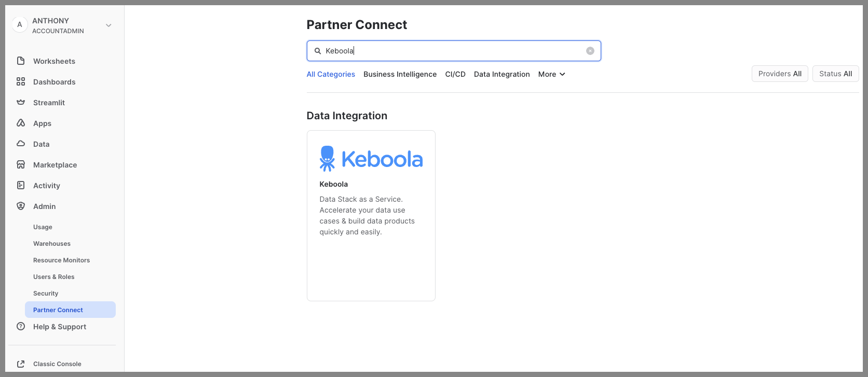Click the Apps icon in sidebar
868x377 pixels.
21,123
